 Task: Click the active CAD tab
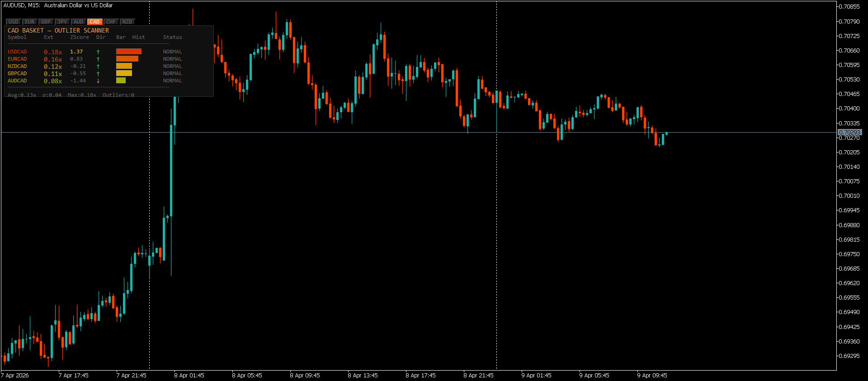94,22
